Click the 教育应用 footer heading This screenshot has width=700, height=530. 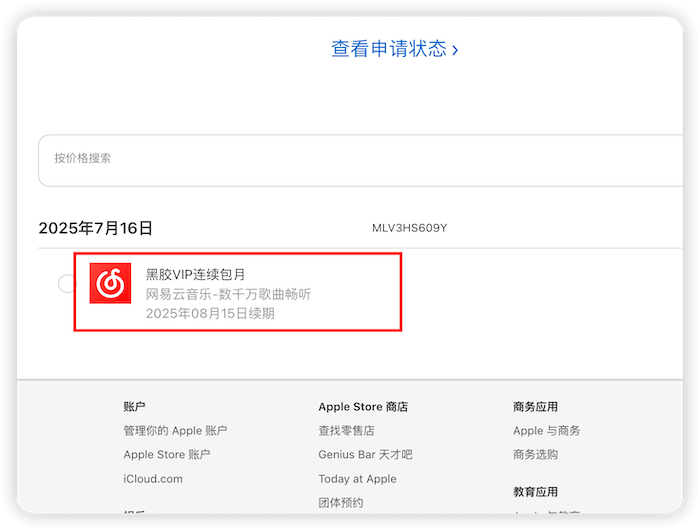point(535,492)
